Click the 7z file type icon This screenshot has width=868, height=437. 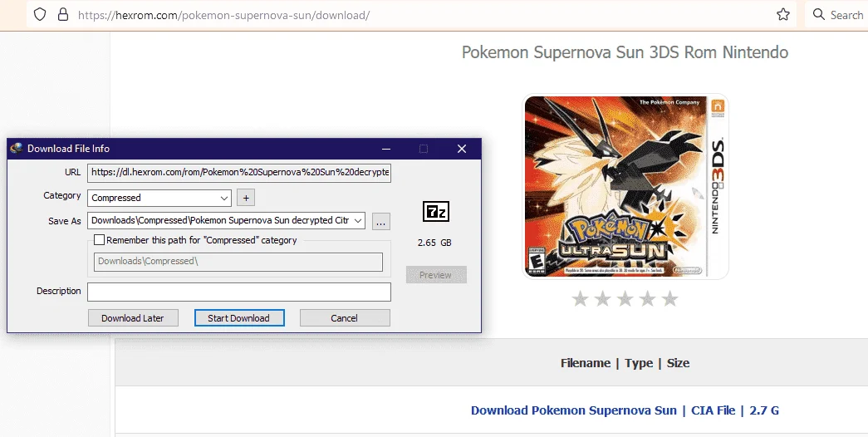tap(435, 212)
